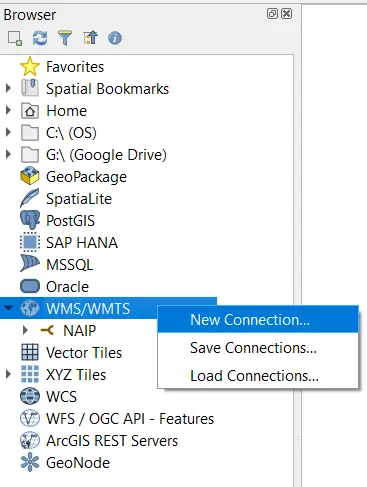The height and width of the screenshot is (487, 367).
Task: Click the WFS / OGC API icon
Action: [30, 418]
